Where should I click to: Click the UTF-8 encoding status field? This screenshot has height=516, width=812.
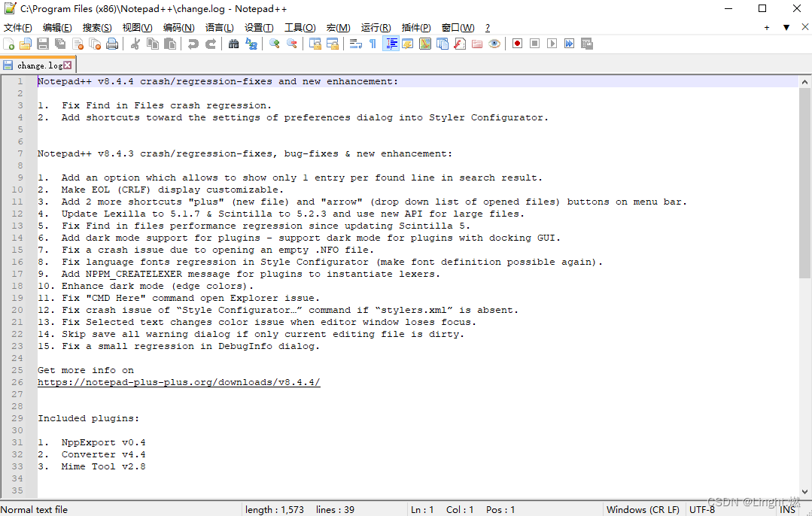click(x=701, y=510)
